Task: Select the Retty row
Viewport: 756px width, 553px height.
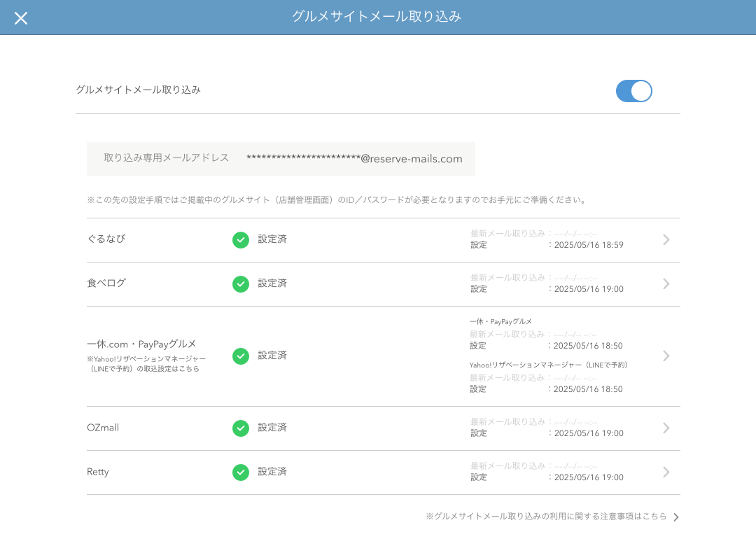Action: point(98,472)
